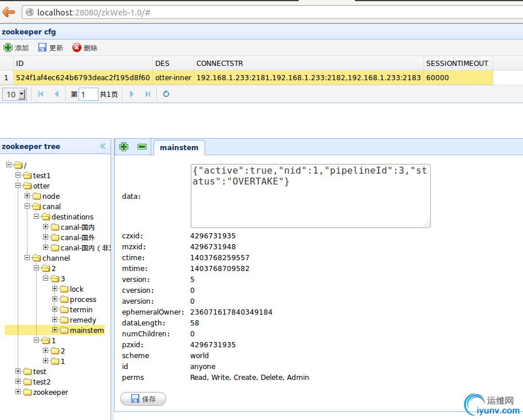This screenshot has width=523, height=420.
Task: Expand the lock tree node
Action: point(55,289)
